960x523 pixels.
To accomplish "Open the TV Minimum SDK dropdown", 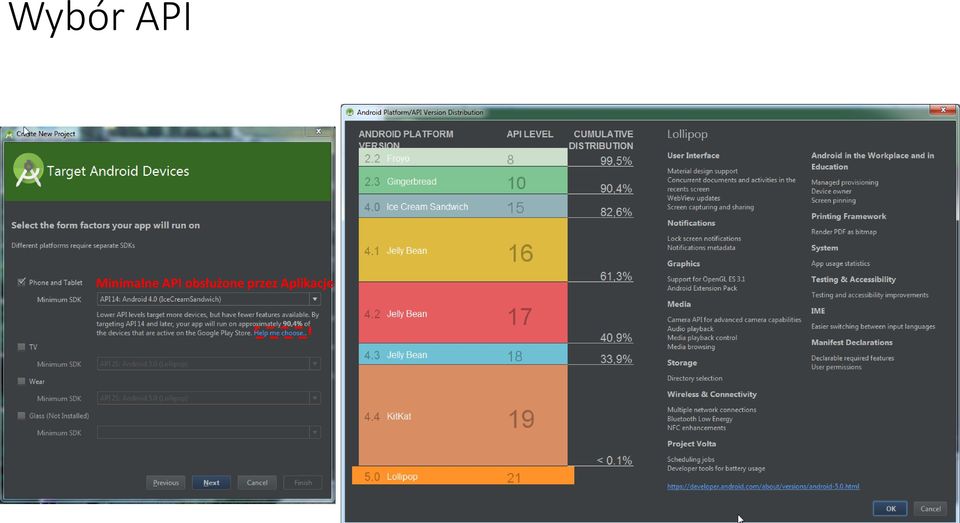I will (209, 364).
